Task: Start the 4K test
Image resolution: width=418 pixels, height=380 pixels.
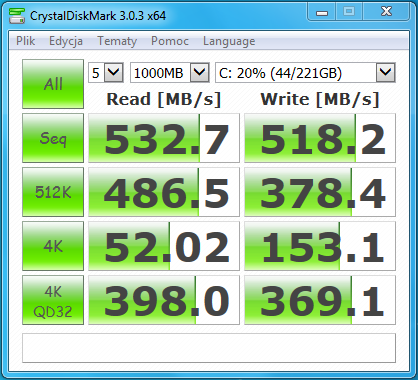Action: (x=53, y=246)
